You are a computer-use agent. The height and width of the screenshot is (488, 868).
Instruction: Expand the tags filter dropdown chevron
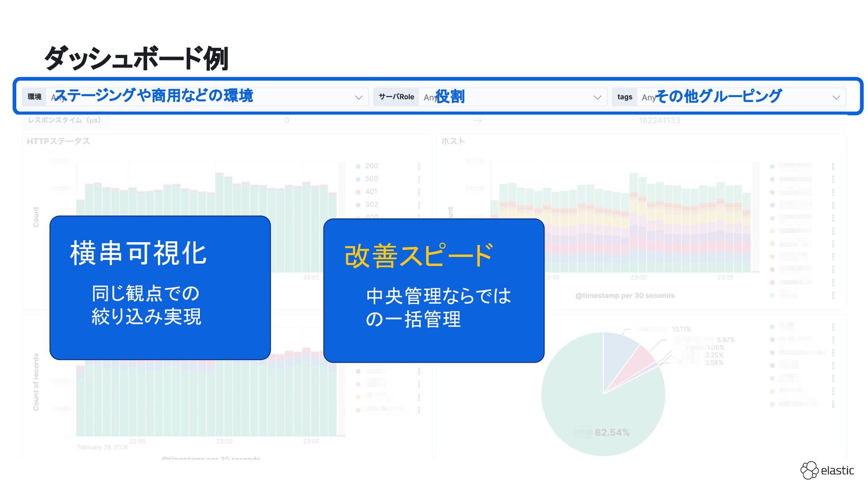(x=836, y=98)
